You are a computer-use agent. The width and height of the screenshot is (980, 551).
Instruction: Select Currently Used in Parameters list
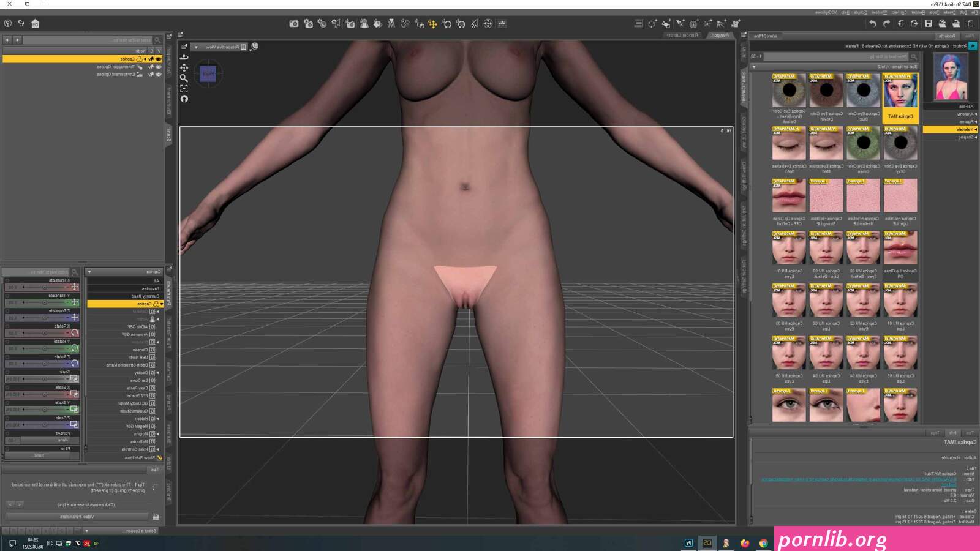[x=145, y=296]
